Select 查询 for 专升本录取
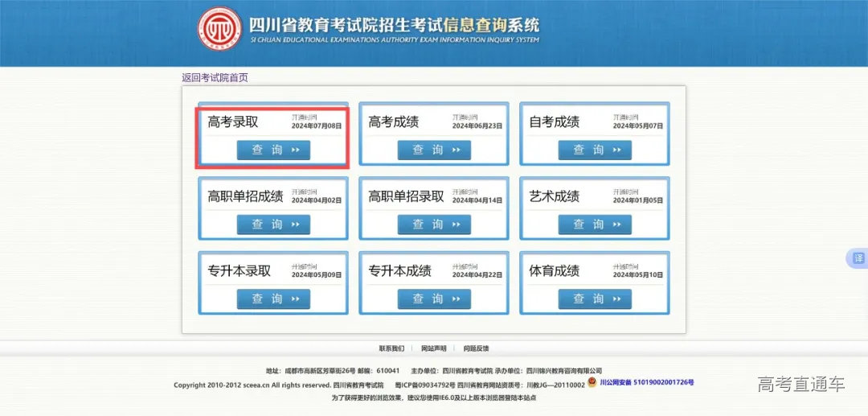868x416 pixels. 273,299
